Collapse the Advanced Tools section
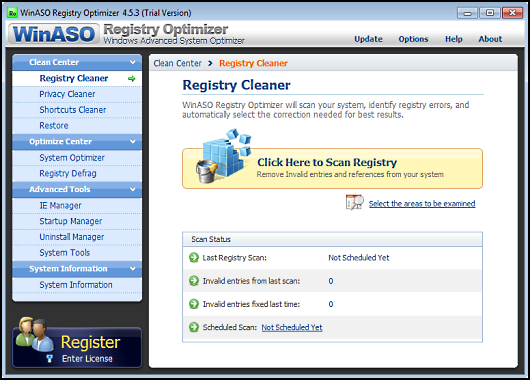This screenshot has height=380, width=530. click(x=77, y=189)
